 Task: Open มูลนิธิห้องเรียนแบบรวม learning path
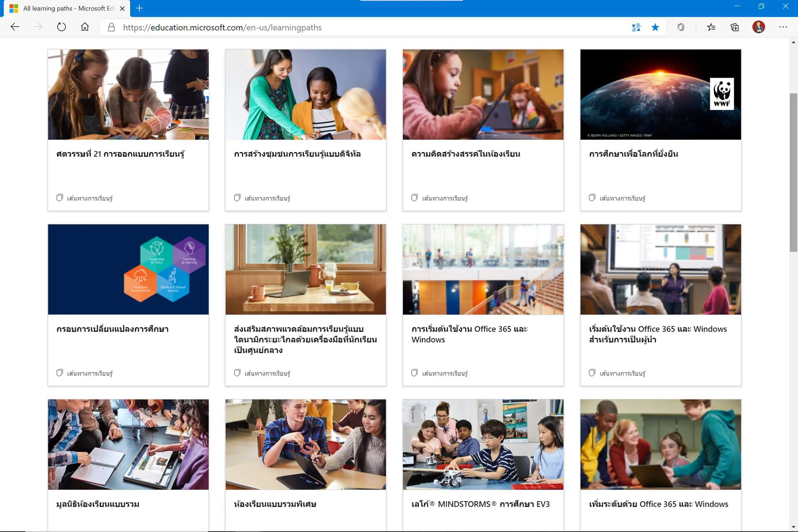click(97, 504)
